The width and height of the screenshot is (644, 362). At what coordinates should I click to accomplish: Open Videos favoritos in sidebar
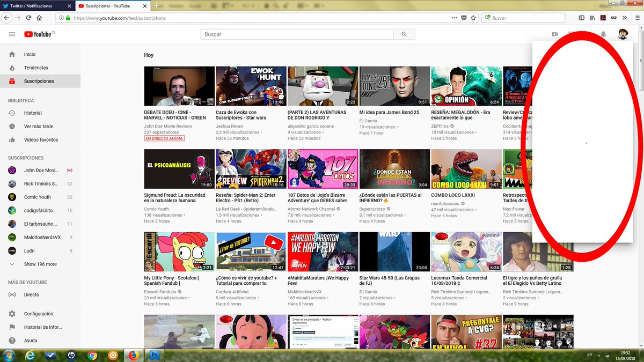pos(40,140)
